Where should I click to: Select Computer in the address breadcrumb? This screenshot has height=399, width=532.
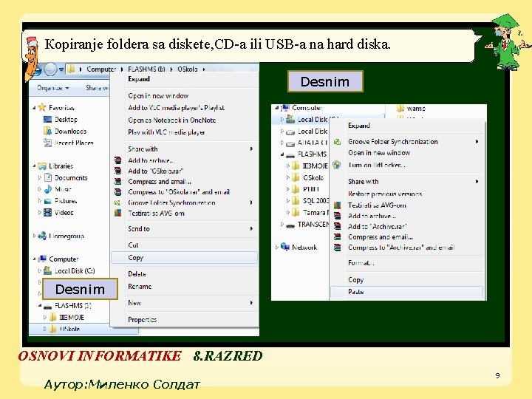(101, 69)
